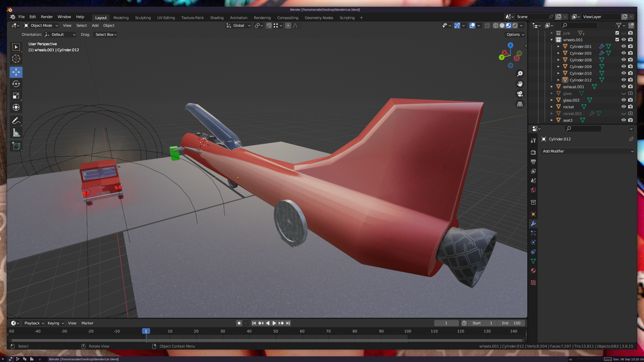Toggle visibility of the rocket object

(624, 107)
